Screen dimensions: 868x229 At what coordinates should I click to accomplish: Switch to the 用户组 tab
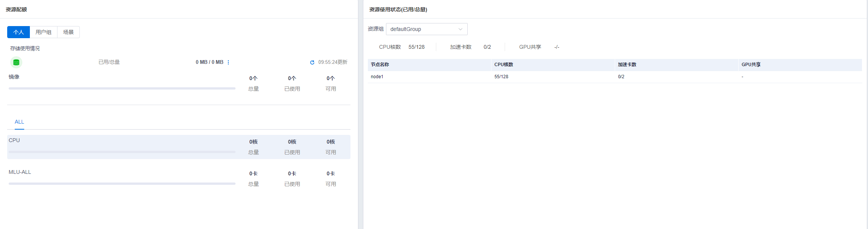(x=43, y=32)
